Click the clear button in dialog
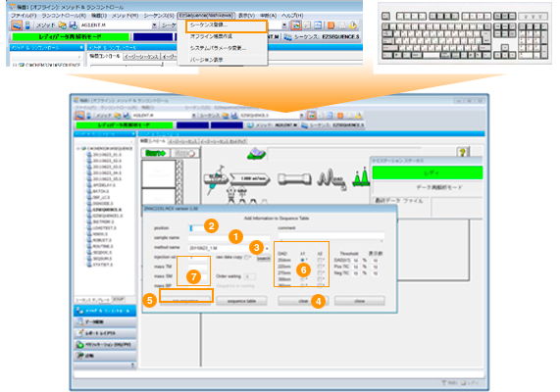 (x=303, y=301)
